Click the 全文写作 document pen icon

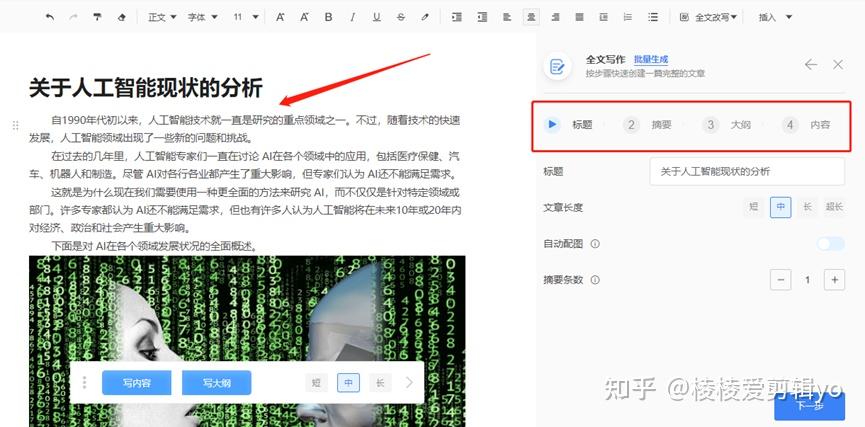tap(557, 67)
